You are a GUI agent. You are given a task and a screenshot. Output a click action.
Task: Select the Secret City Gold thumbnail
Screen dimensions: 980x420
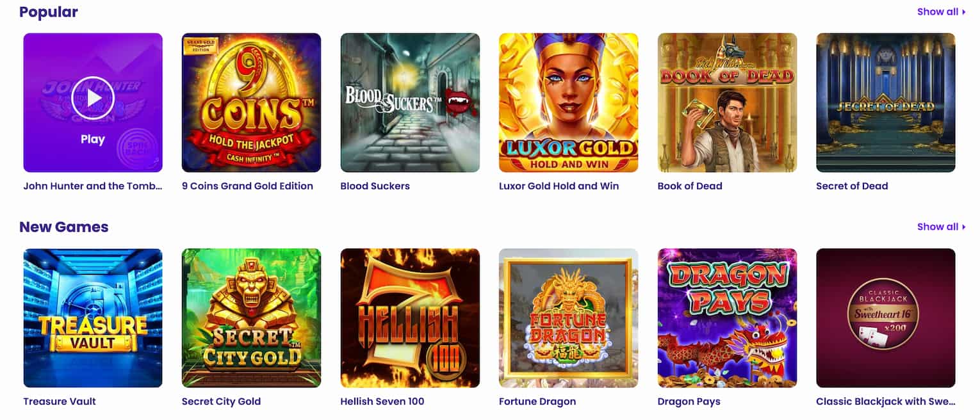click(x=251, y=318)
